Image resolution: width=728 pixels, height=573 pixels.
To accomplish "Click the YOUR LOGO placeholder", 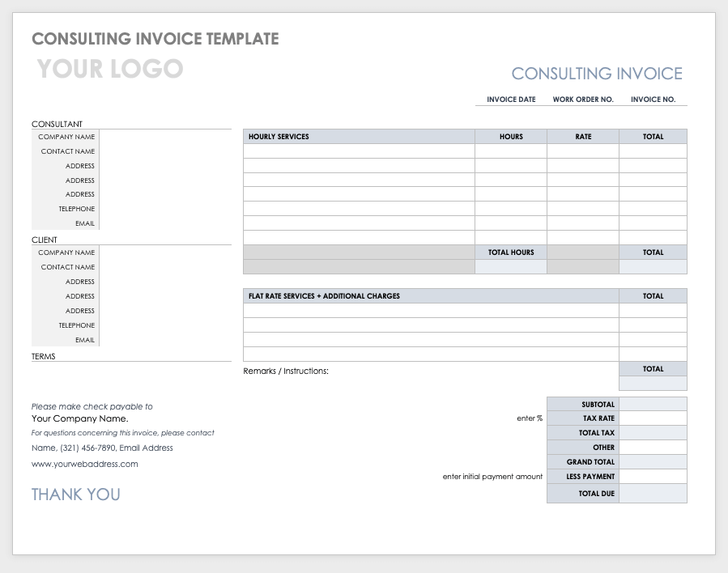I will coord(109,70).
